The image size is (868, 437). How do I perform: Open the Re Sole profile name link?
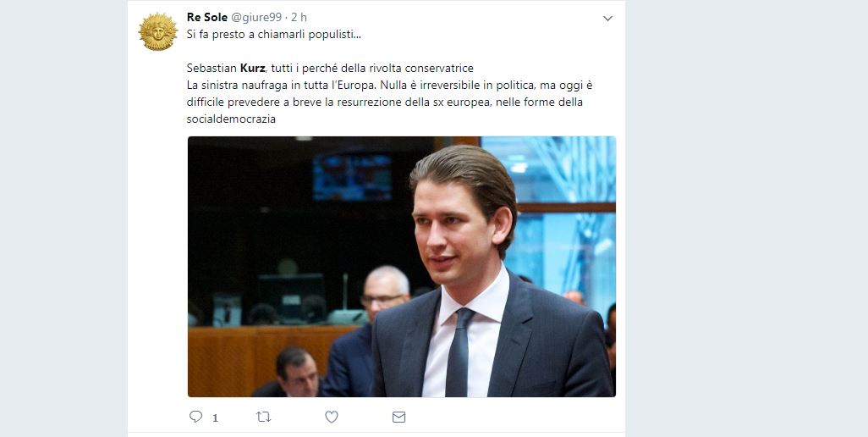(206, 17)
